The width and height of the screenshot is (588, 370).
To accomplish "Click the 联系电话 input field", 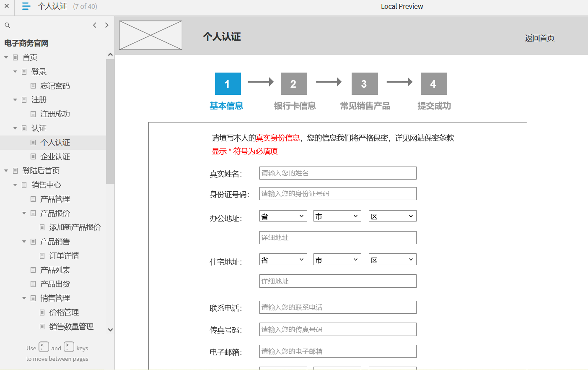I will 338,307.
